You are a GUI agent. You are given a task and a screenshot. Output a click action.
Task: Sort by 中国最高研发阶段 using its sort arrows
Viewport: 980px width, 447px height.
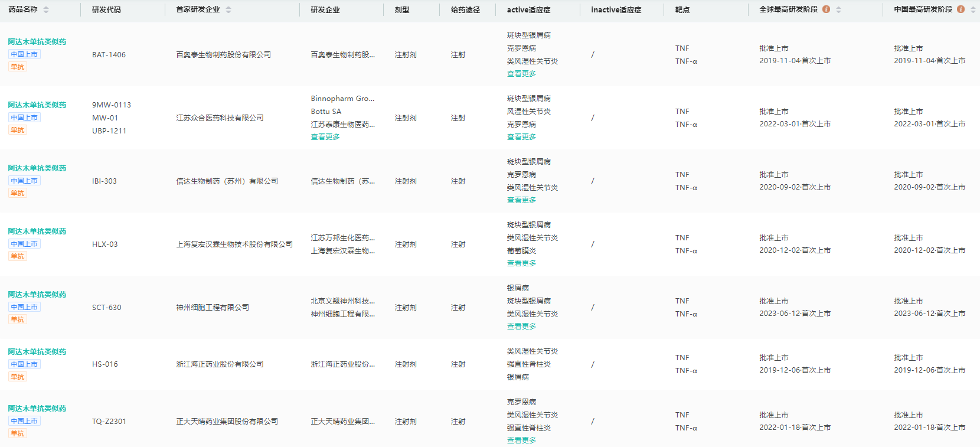[x=973, y=9]
